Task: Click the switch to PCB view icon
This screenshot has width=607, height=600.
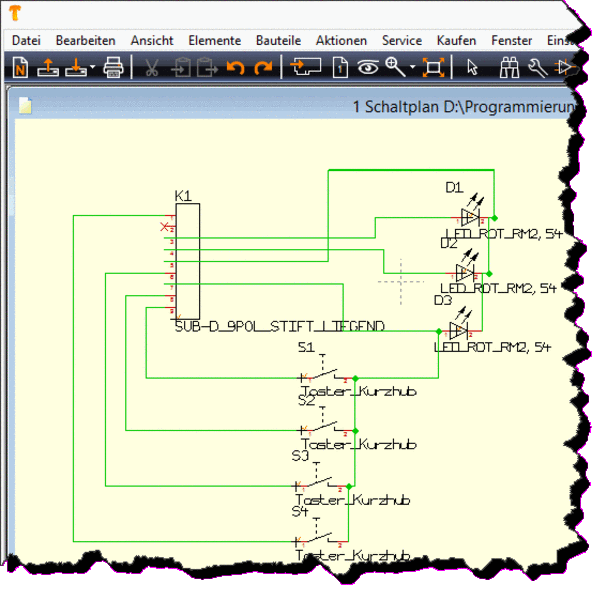Action: 306,67
